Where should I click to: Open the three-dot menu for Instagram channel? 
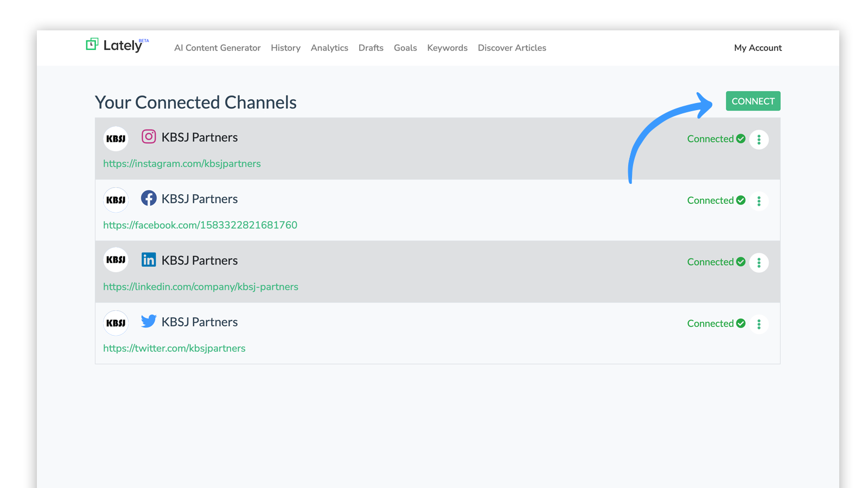(x=758, y=139)
